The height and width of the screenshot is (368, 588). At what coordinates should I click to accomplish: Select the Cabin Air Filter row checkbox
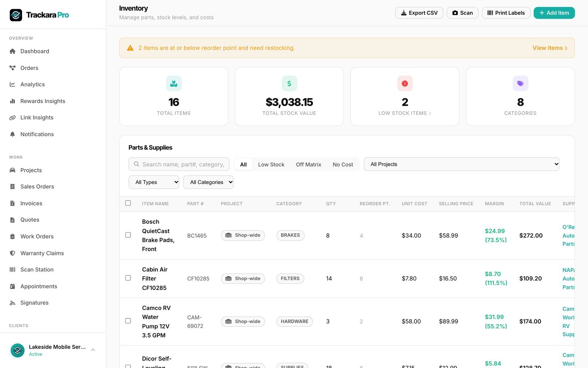point(128,278)
